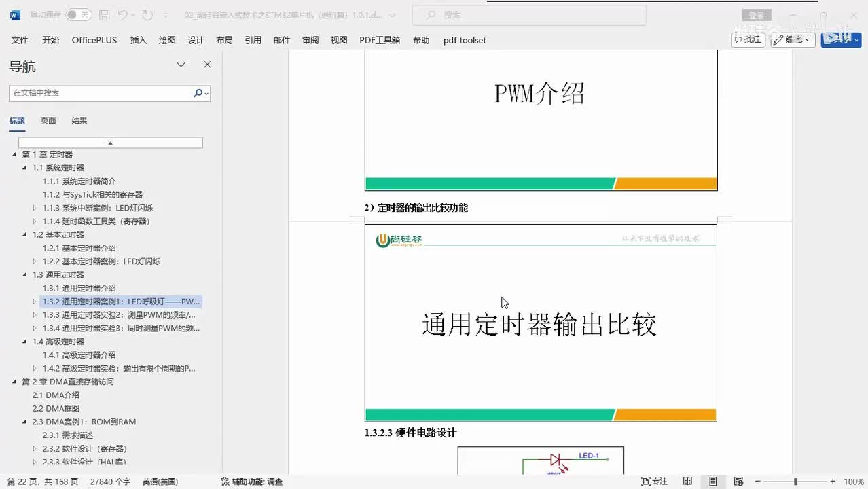Select heading 2.2 DMA框图
This screenshot has height=489, width=868.
[56, 408]
